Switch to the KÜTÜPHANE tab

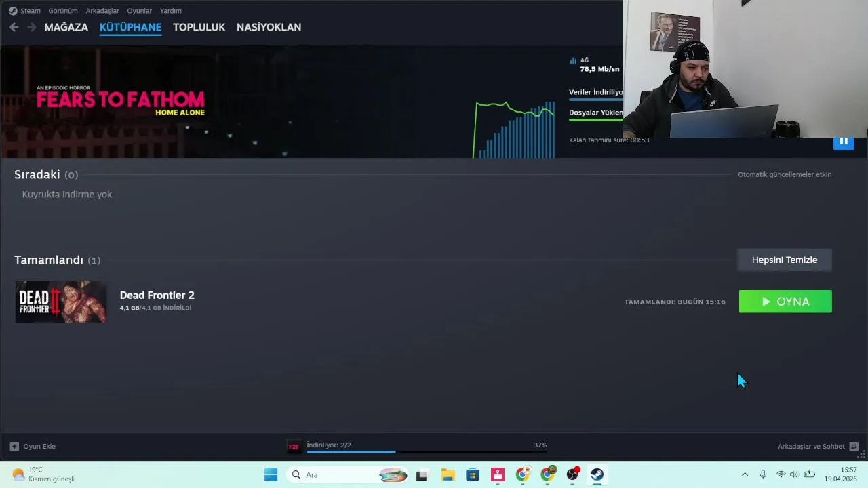(x=130, y=27)
